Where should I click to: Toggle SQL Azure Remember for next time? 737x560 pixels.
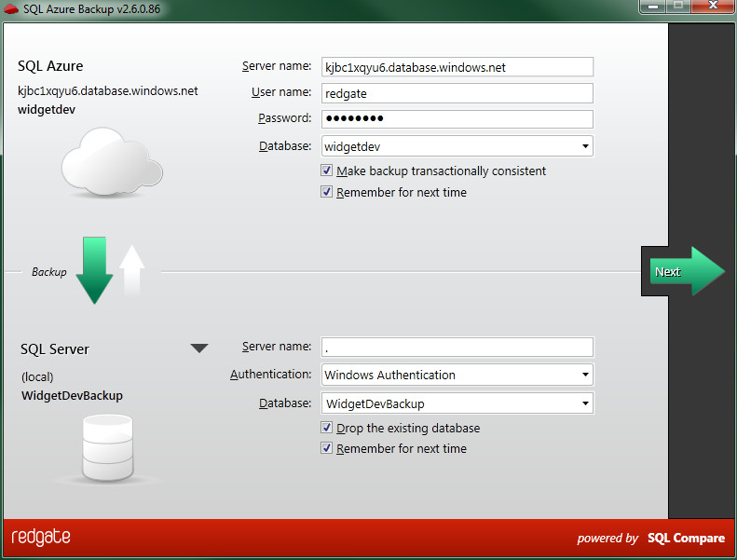[x=327, y=192]
